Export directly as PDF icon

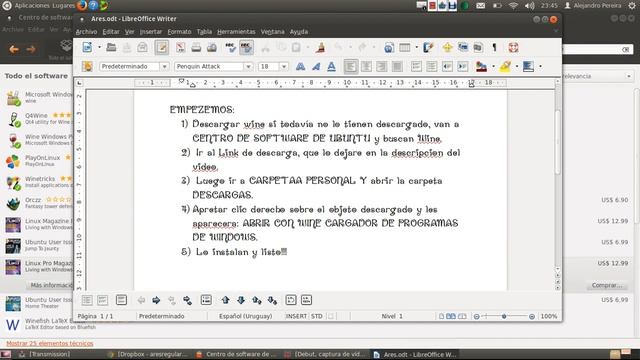coord(180,47)
